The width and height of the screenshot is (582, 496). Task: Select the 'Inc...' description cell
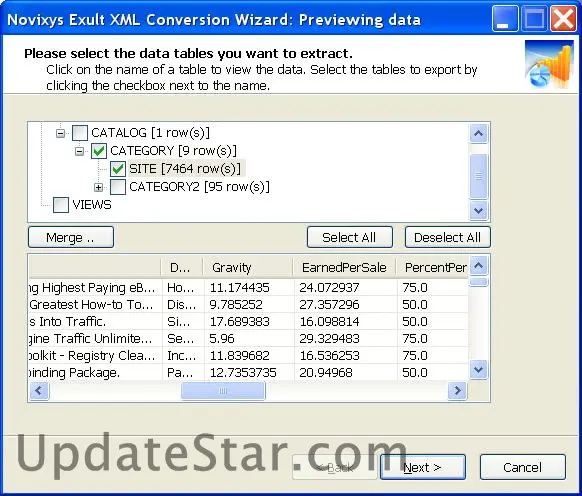tap(183, 356)
